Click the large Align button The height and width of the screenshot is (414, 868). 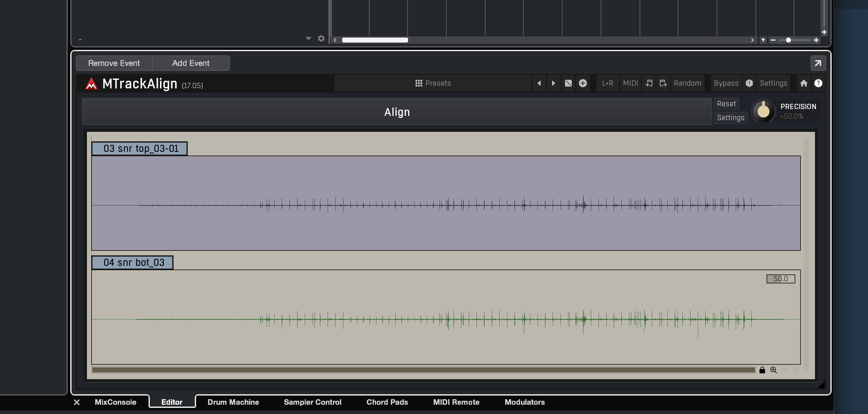tap(397, 112)
